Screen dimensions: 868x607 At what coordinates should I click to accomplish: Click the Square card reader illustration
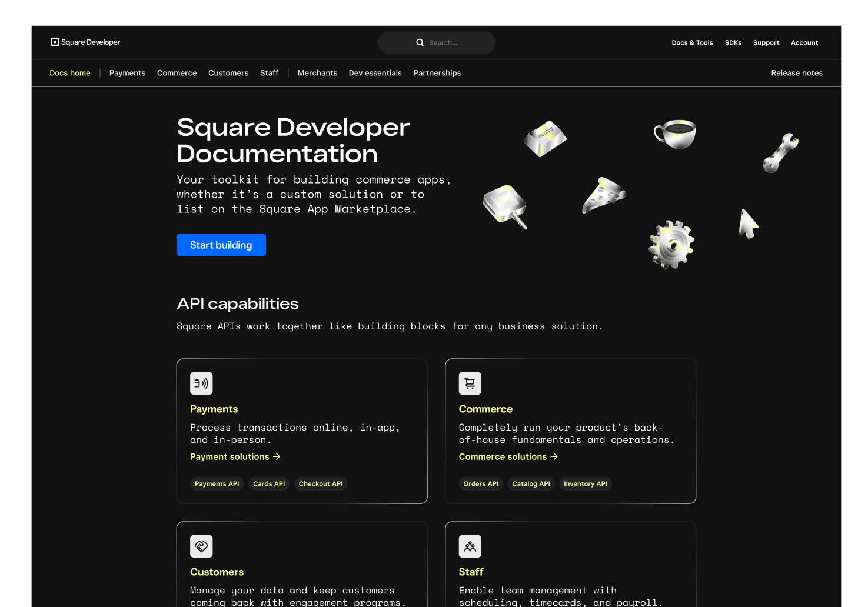505,206
